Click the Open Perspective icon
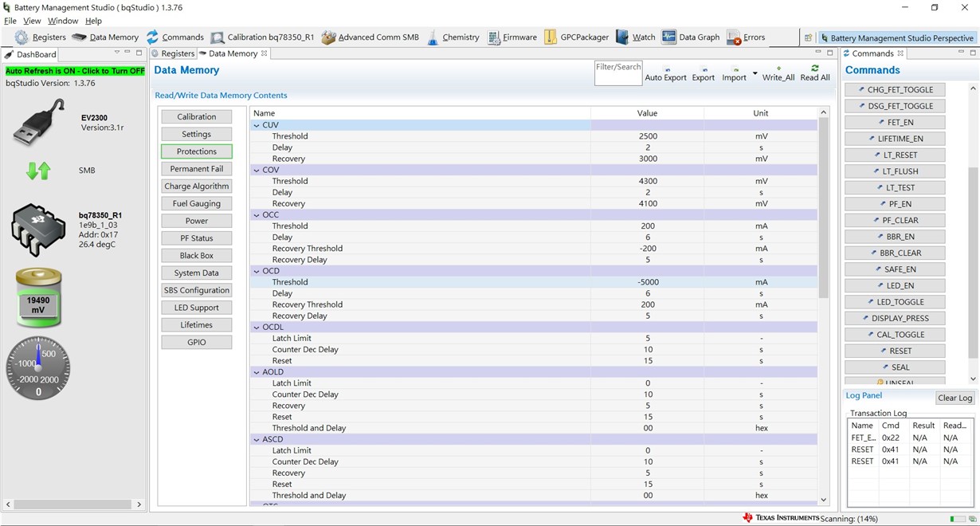 pos(808,37)
